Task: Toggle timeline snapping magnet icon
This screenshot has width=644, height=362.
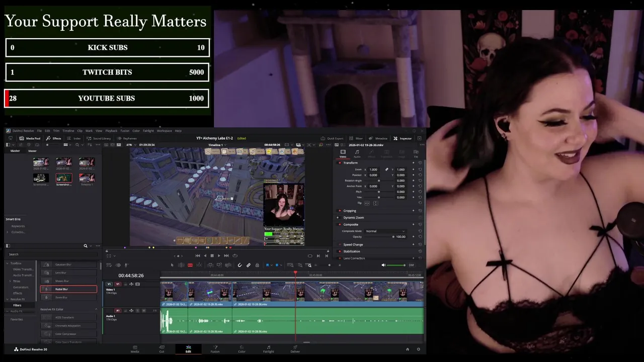Action: [239, 265]
